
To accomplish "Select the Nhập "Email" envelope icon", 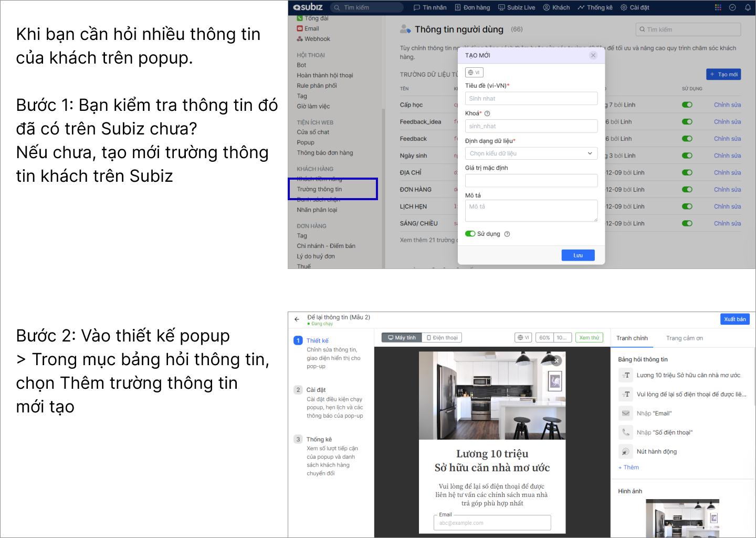I will pos(625,413).
